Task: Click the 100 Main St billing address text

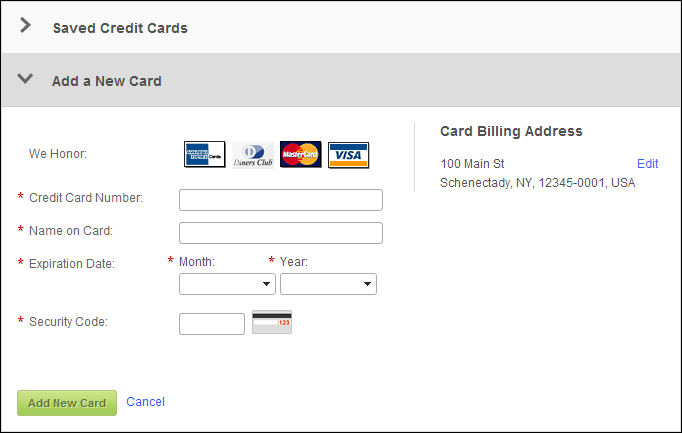Action: point(472,164)
